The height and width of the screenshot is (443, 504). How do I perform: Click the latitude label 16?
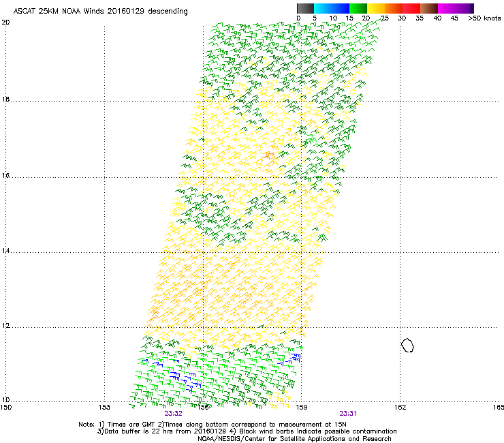tap(5, 176)
